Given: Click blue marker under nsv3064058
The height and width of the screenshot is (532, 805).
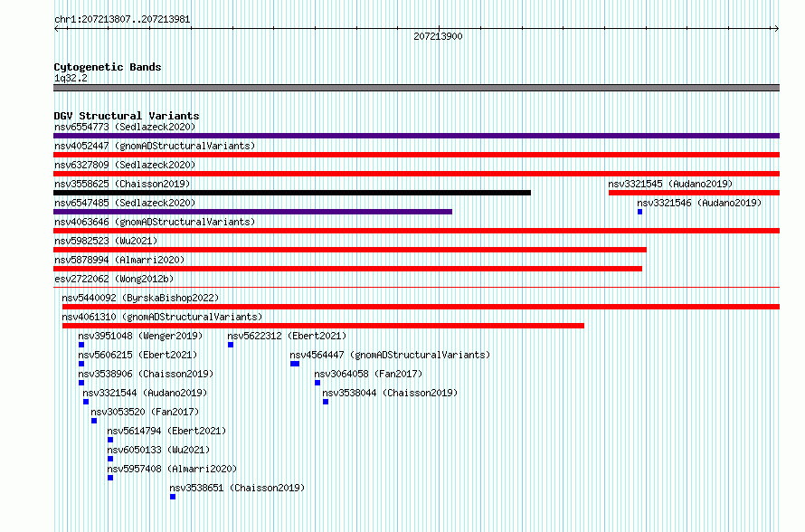Looking at the screenshot, I should point(317,383).
